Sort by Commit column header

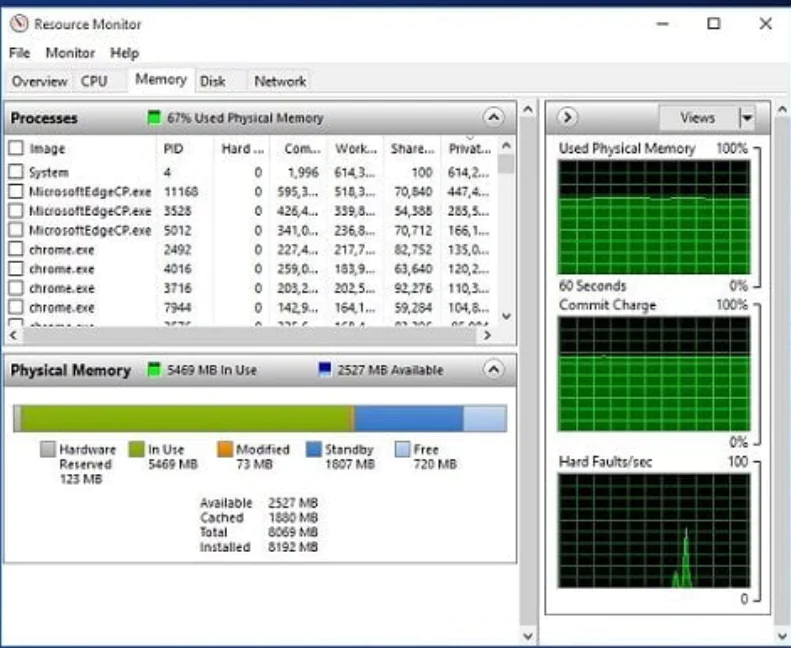pyautogui.click(x=302, y=149)
